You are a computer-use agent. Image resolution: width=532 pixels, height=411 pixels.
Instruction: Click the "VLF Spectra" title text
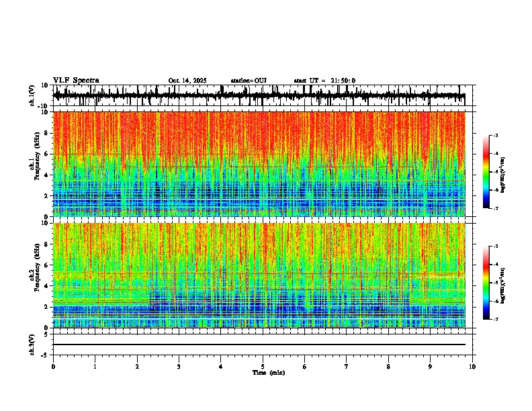pos(76,81)
